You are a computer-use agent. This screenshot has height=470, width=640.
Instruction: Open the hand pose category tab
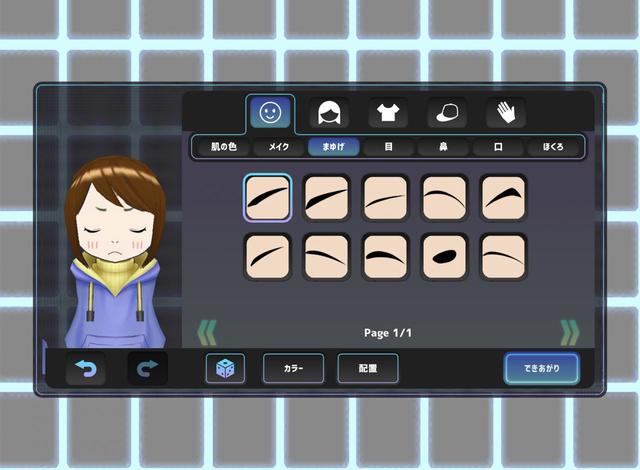coord(506,113)
